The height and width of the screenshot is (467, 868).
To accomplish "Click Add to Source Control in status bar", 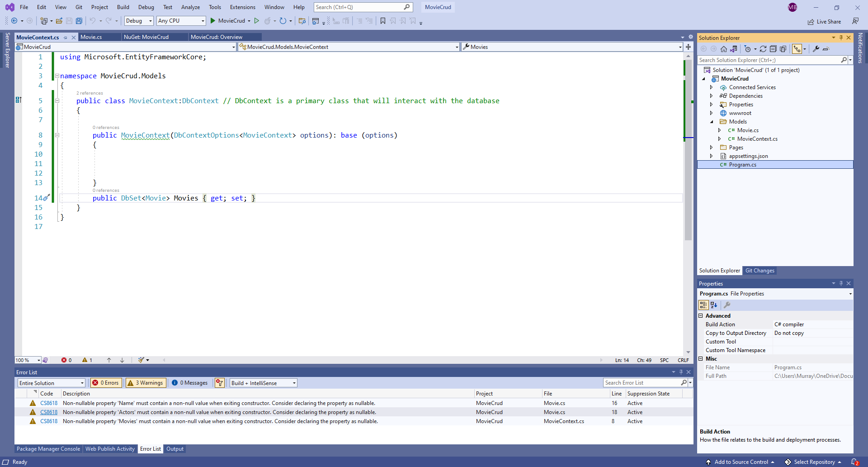I will [x=740, y=462].
